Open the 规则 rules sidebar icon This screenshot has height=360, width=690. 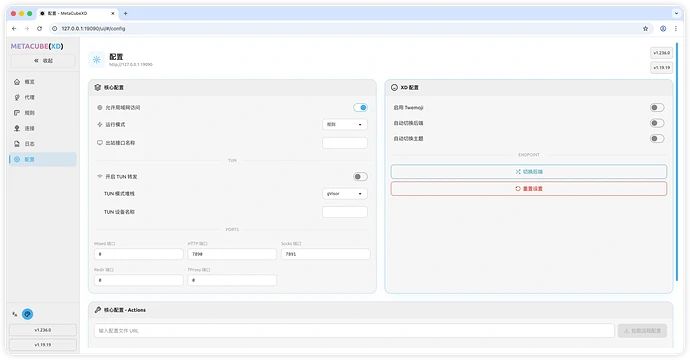(17, 113)
